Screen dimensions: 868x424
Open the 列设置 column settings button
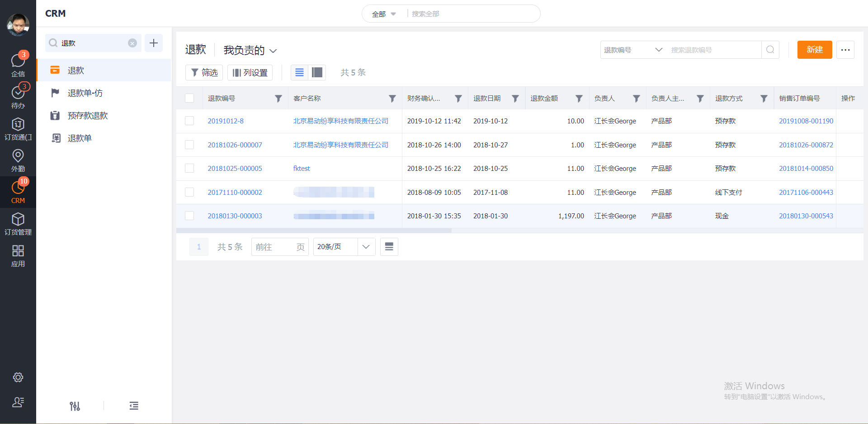point(250,72)
